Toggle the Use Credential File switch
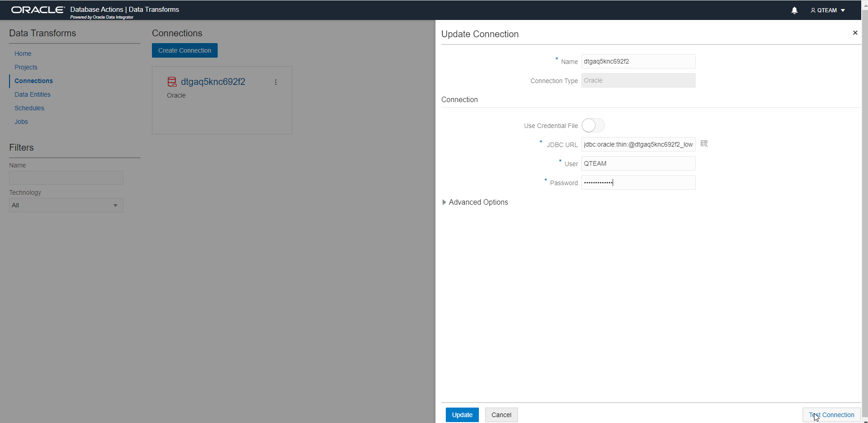The width and height of the screenshot is (868, 423). pyautogui.click(x=593, y=125)
